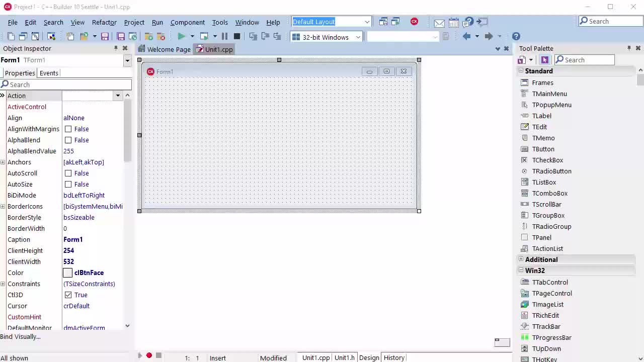Open the File menu
Screen dimensions: 644x362
tap(13, 22)
